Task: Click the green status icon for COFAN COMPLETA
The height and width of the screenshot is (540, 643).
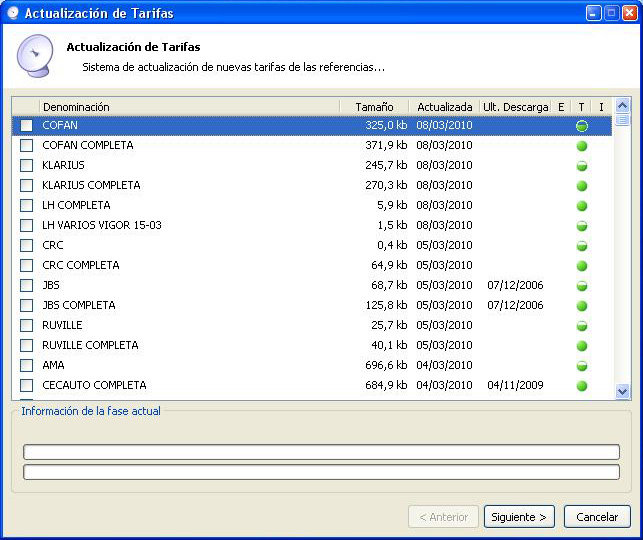Action: [581, 146]
